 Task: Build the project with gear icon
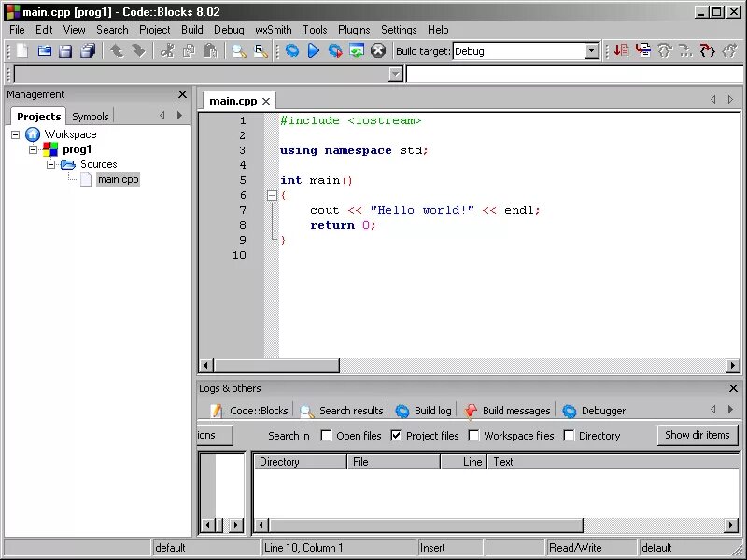pyautogui.click(x=292, y=50)
